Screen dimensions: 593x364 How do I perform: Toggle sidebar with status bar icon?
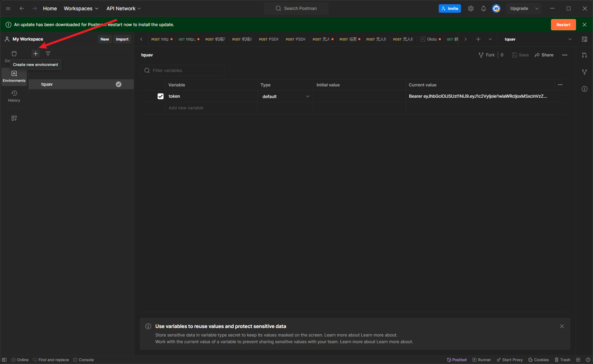[4, 360]
